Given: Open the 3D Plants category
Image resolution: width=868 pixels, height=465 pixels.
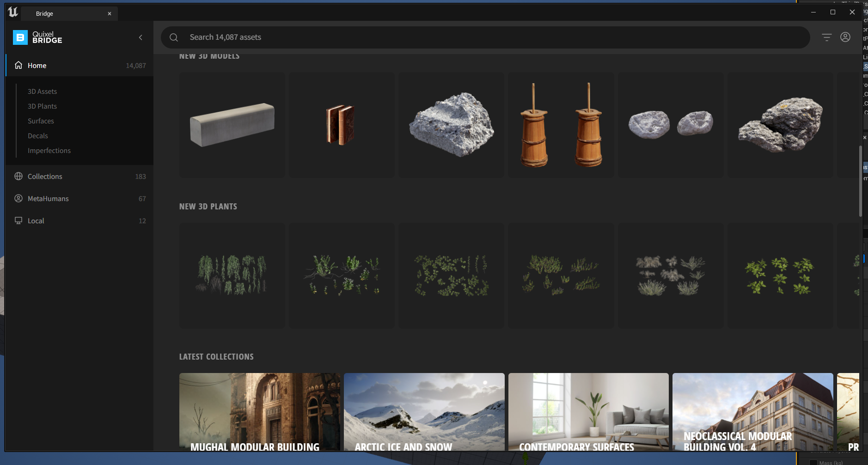Looking at the screenshot, I should (42, 106).
